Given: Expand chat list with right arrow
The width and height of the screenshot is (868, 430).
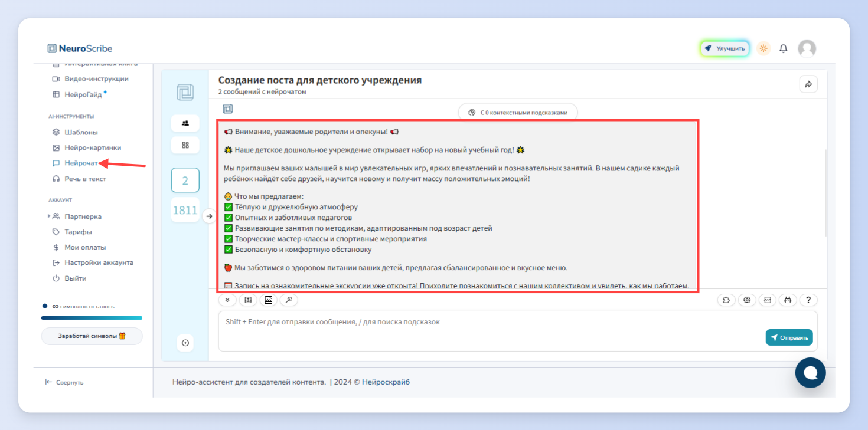Looking at the screenshot, I should (208, 216).
